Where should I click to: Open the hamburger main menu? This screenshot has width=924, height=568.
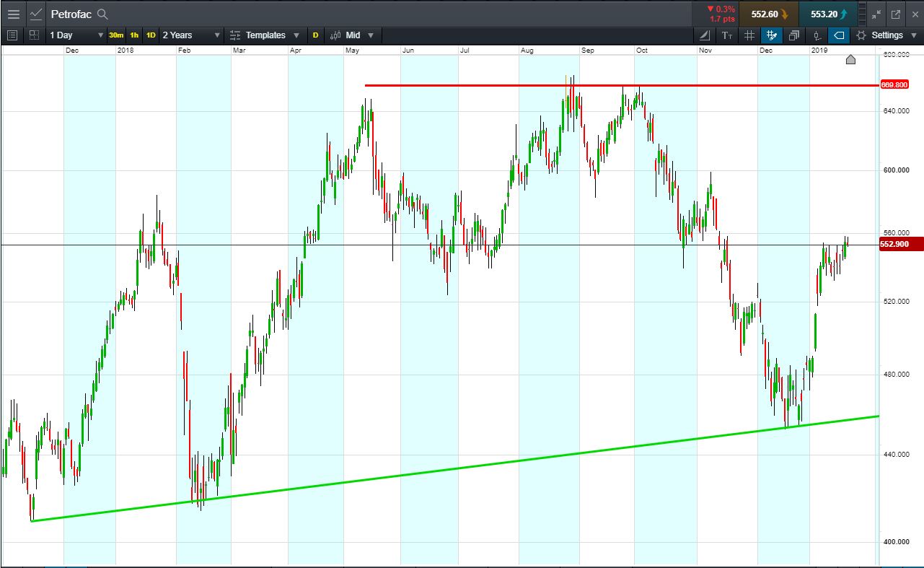(13, 14)
